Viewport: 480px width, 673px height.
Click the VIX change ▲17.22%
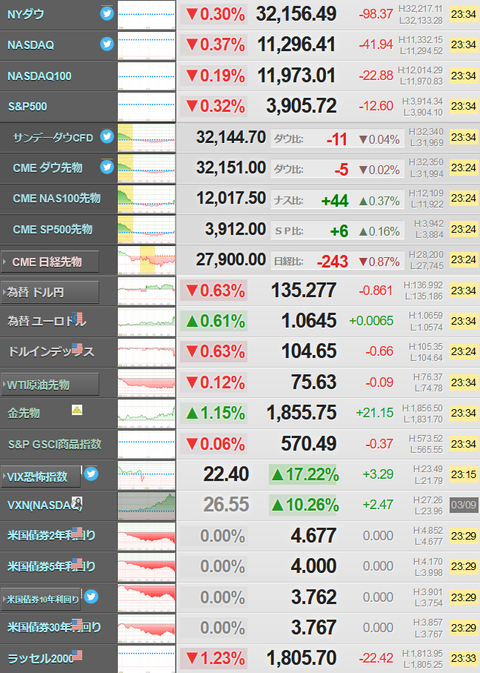[x=304, y=475]
